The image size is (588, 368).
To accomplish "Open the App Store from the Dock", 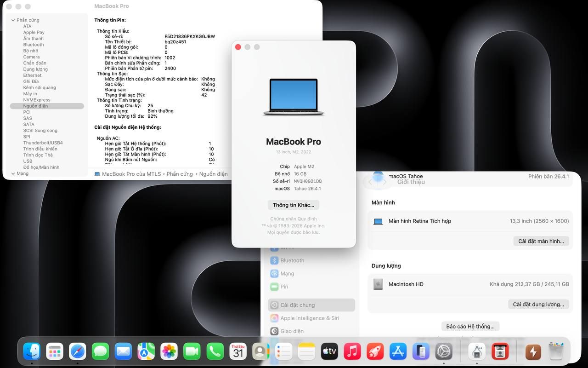I will click(398, 352).
